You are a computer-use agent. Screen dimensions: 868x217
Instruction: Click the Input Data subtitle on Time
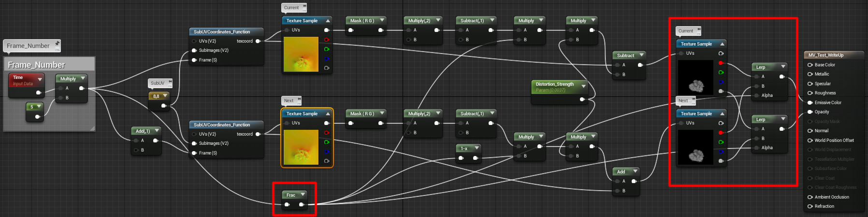point(23,84)
